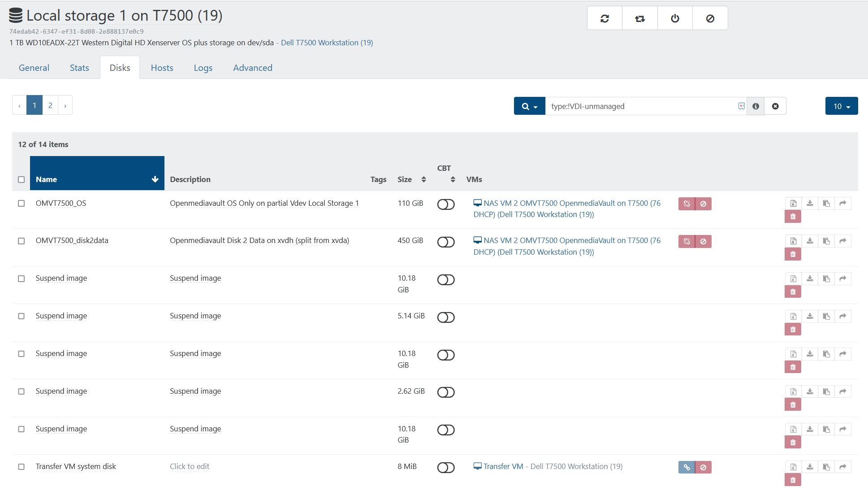This screenshot has height=491, width=868.
Task: Migrate the OMVT7500_OS disk
Action: pyautogui.click(x=843, y=203)
